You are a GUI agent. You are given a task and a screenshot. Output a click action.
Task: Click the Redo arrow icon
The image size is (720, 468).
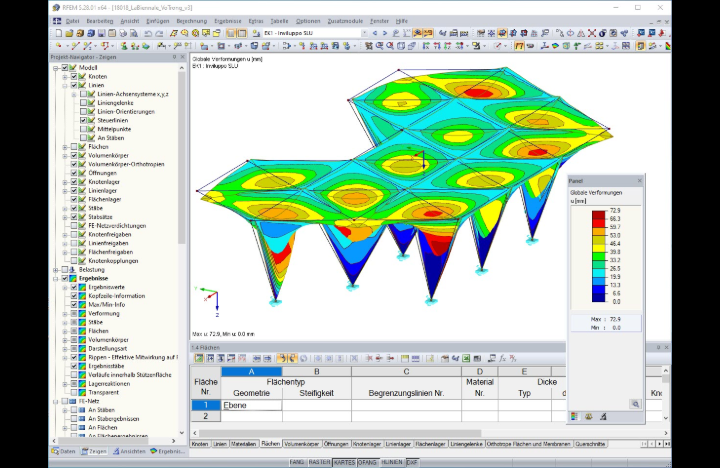tap(159, 33)
